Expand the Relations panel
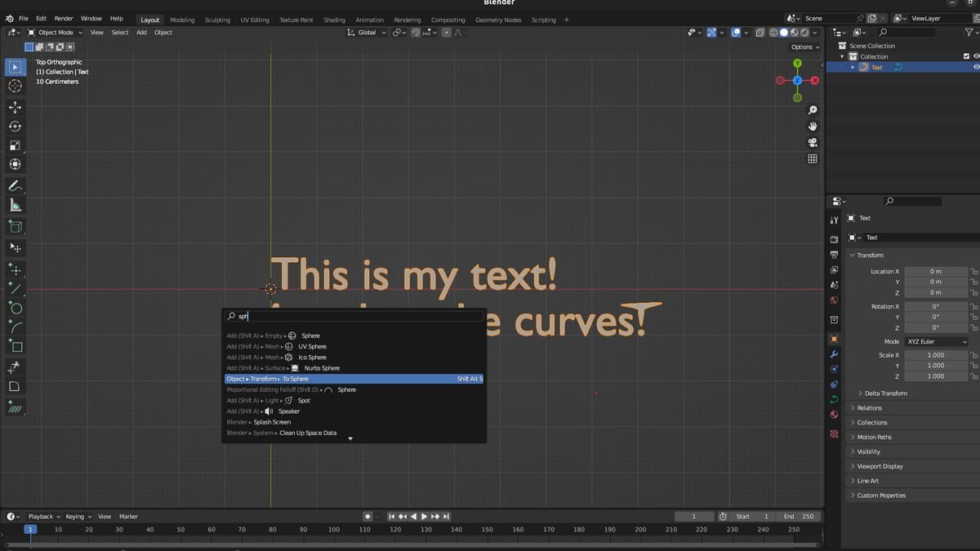980x551 pixels. coord(869,408)
